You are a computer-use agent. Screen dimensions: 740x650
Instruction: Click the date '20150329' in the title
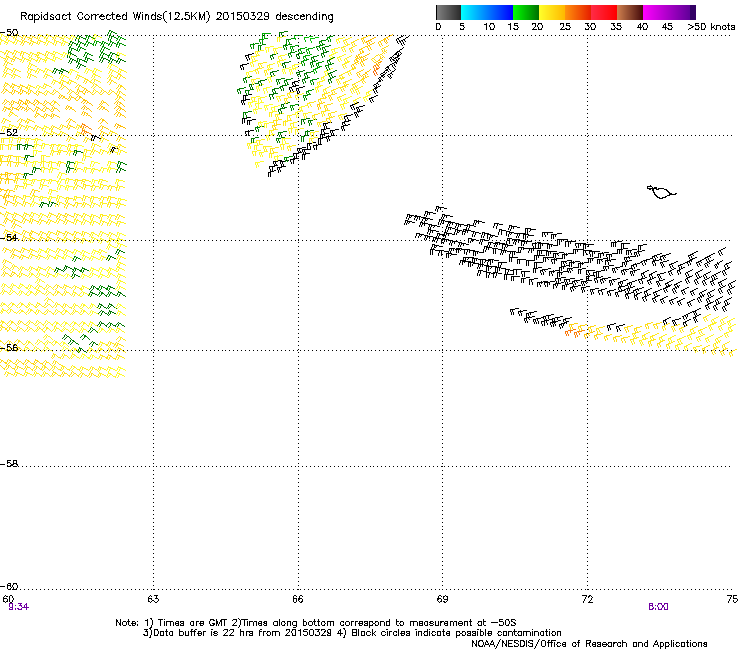(243, 17)
